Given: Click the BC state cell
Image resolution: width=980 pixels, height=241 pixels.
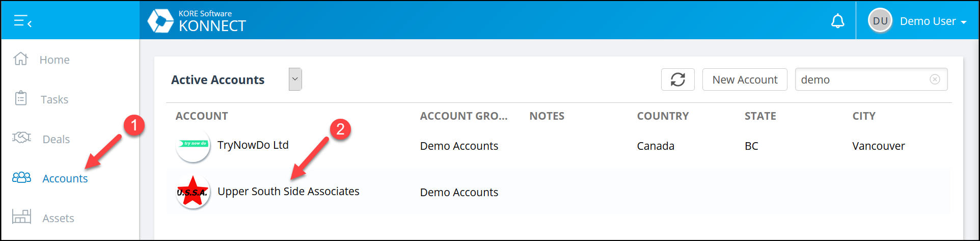Looking at the screenshot, I should point(751,146).
